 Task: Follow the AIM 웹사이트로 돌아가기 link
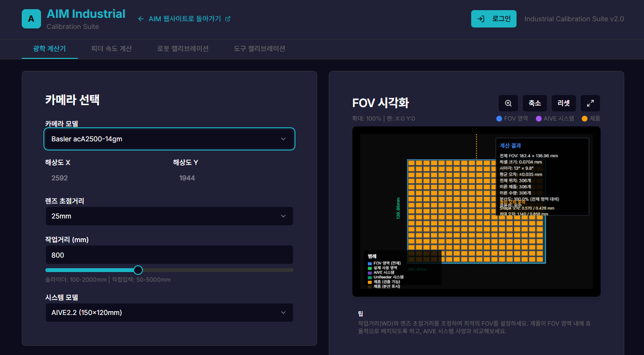(x=183, y=19)
